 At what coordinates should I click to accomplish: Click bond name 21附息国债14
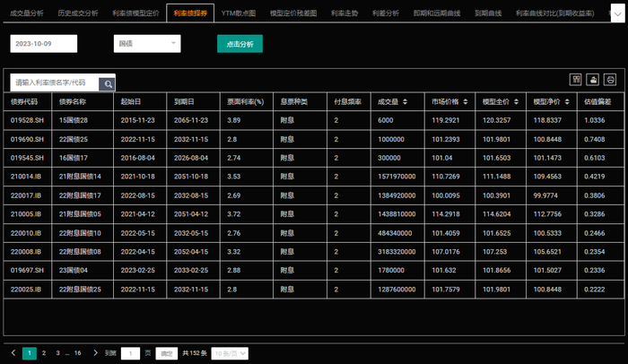coord(80,177)
